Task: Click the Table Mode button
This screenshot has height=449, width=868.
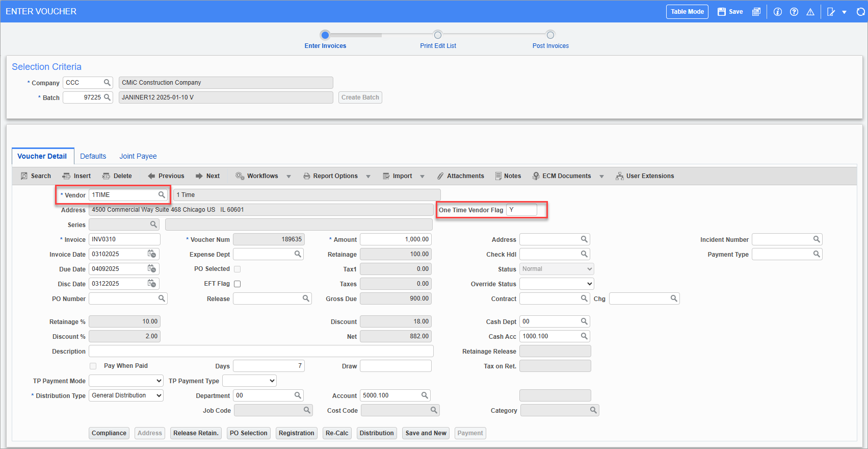Action: [687, 12]
